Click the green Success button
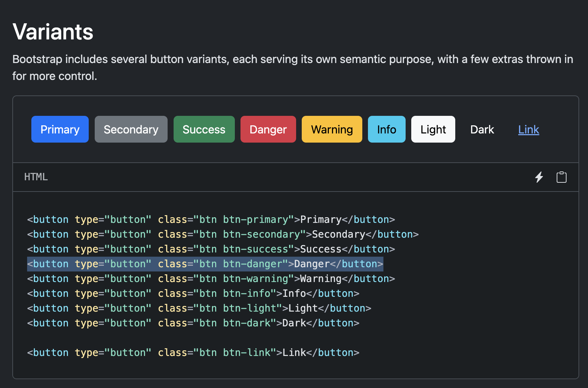This screenshot has height=388, width=588. [204, 129]
